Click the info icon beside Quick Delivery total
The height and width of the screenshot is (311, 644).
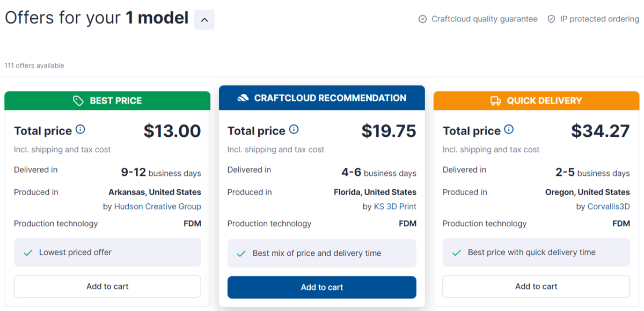click(x=509, y=129)
